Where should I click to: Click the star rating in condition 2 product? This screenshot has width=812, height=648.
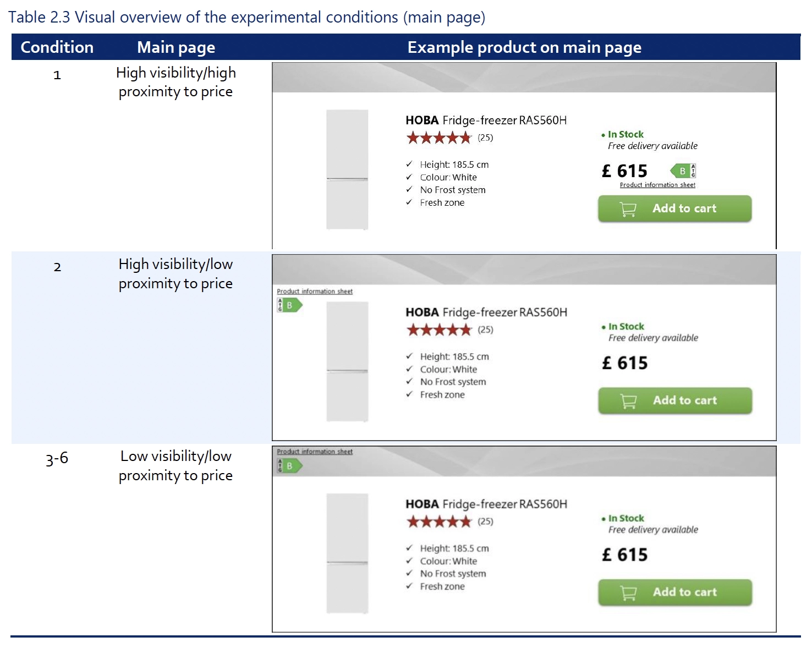click(x=439, y=330)
